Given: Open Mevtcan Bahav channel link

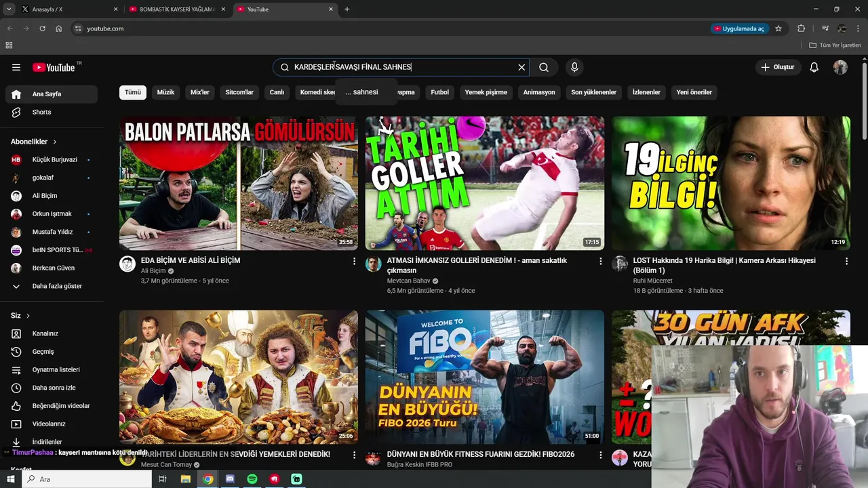Looking at the screenshot, I should [x=408, y=281].
